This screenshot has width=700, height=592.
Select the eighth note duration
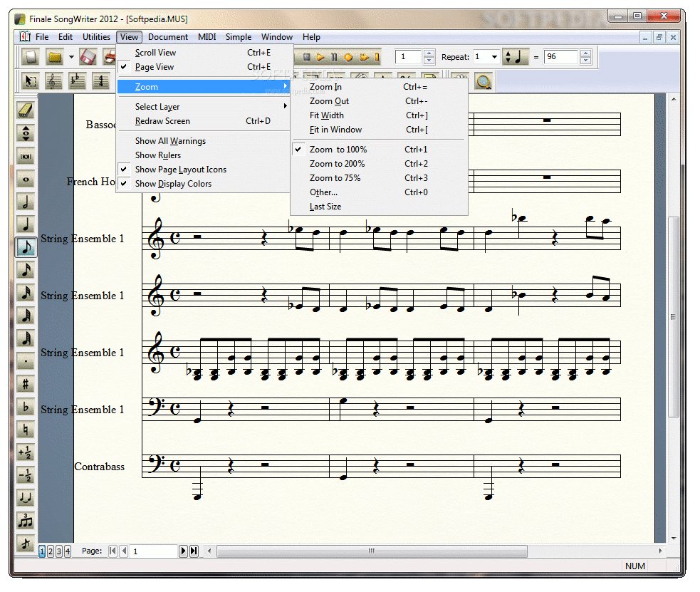(26, 247)
